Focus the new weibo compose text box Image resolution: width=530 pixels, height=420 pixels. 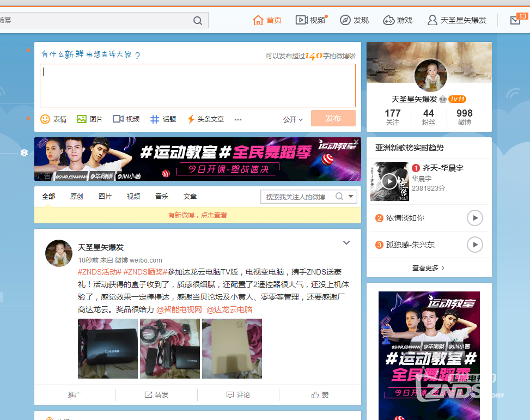(x=198, y=86)
